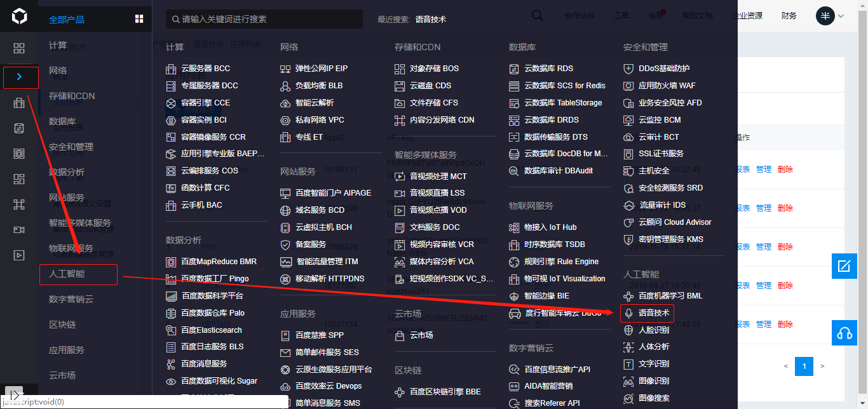Go to page 1 in pagination
868x409 pixels.
tap(804, 366)
